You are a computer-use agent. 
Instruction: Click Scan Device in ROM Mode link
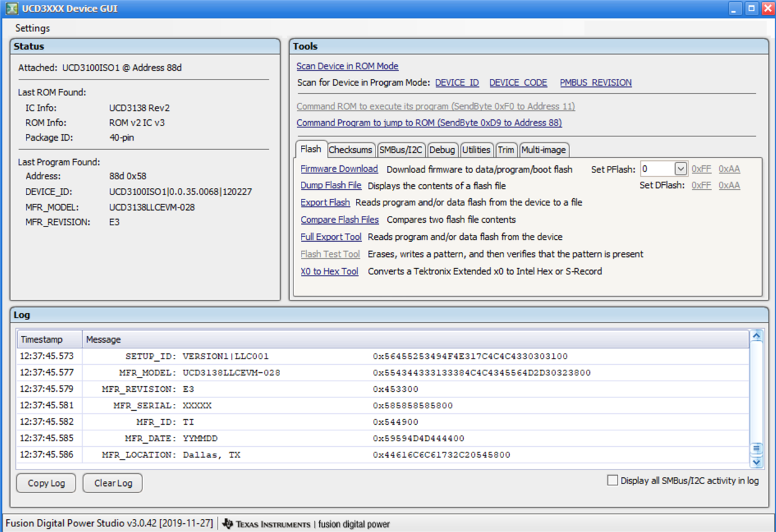pyautogui.click(x=348, y=66)
